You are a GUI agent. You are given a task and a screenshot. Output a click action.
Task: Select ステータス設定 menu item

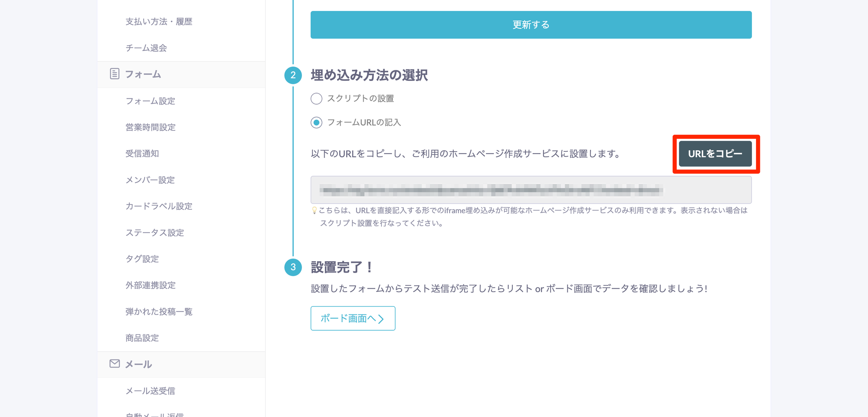(155, 233)
